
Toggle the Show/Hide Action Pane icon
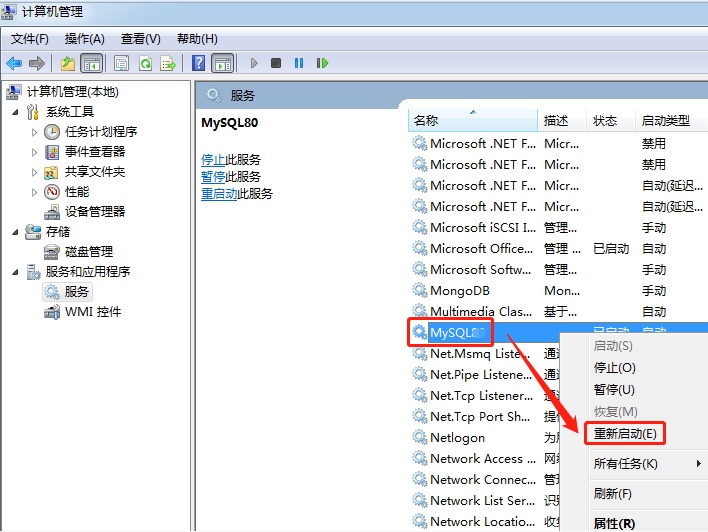(x=223, y=63)
